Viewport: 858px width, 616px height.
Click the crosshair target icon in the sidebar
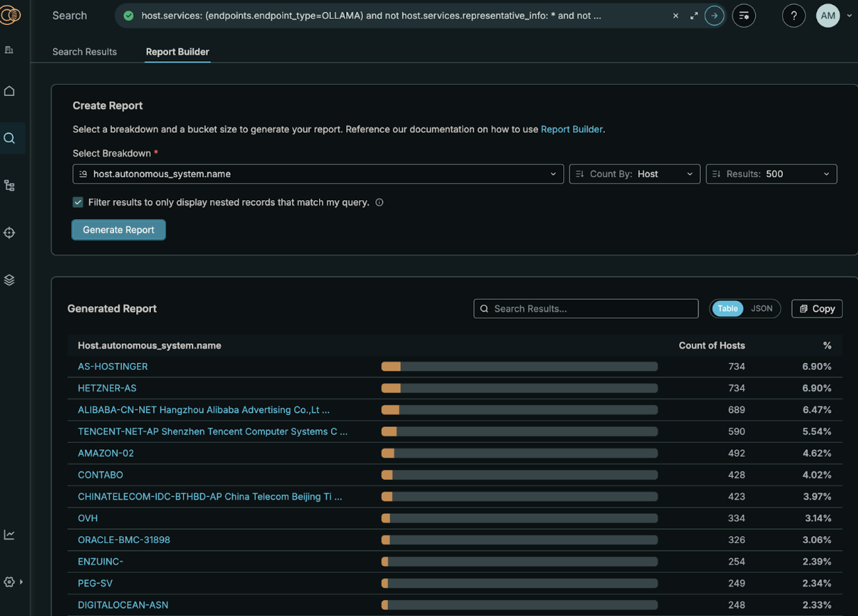[10, 232]
